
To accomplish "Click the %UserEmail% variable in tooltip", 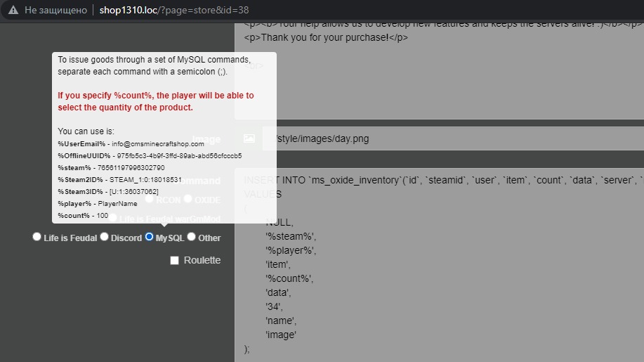I will click(x=81, y=144).
